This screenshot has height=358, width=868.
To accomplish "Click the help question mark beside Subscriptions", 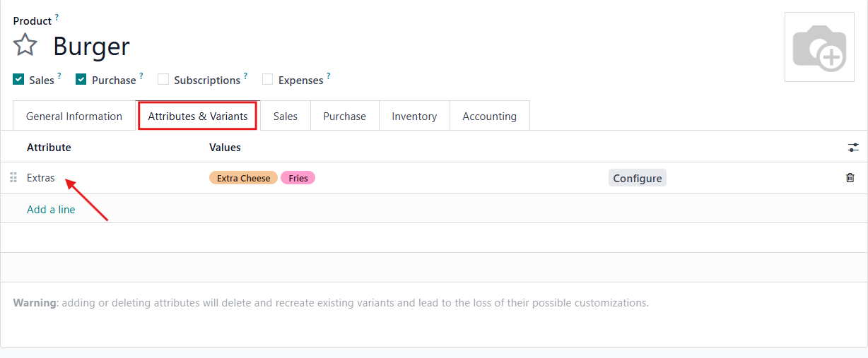I will pyautogui.click(x=245, y=76).
